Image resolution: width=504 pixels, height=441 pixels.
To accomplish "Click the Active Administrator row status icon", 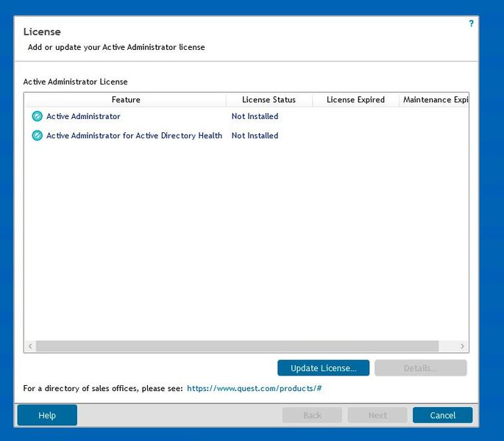I will tap(38, 116).
